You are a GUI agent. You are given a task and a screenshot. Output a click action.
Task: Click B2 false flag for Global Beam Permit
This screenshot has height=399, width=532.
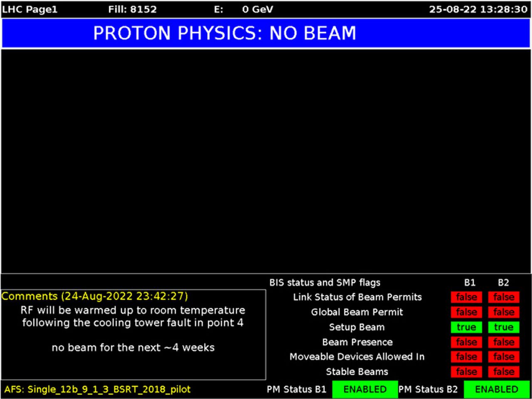coord(503,312)
